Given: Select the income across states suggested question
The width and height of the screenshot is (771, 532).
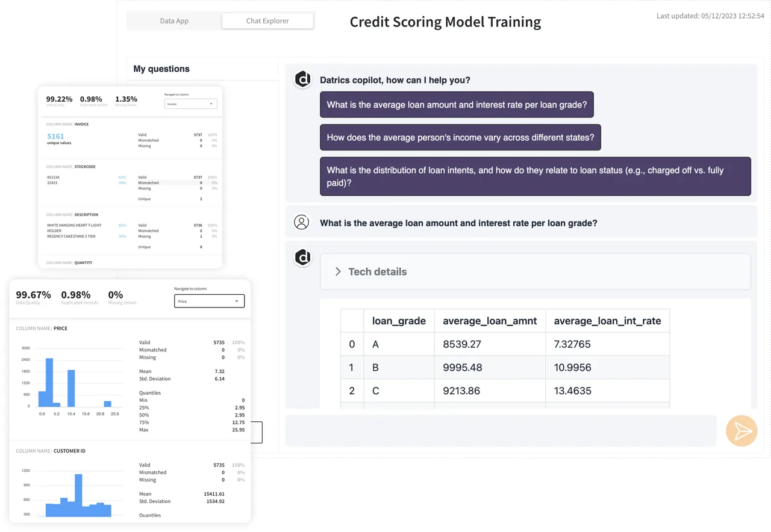Looking at the screenshot, I should (460, 137).
